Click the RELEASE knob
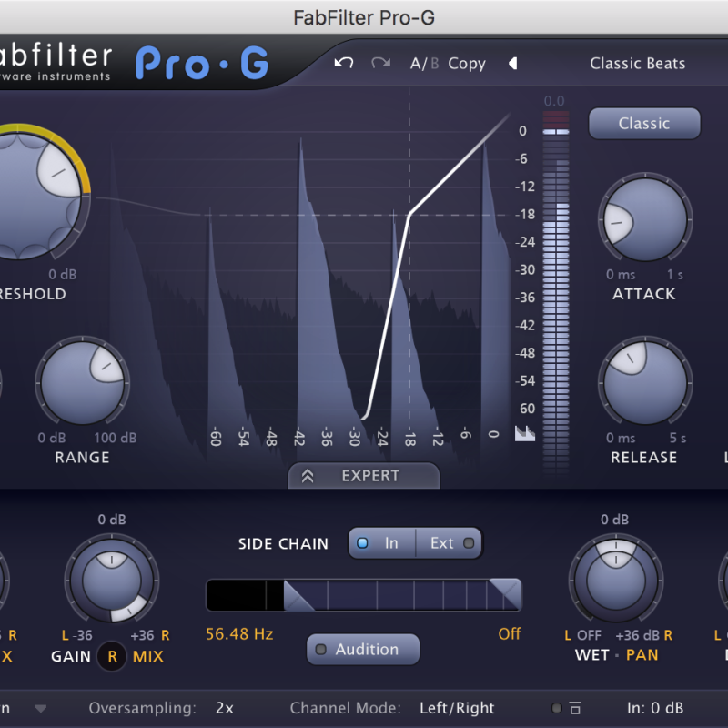728x728 pixels. pyautogui.click(x=645, y=383)
